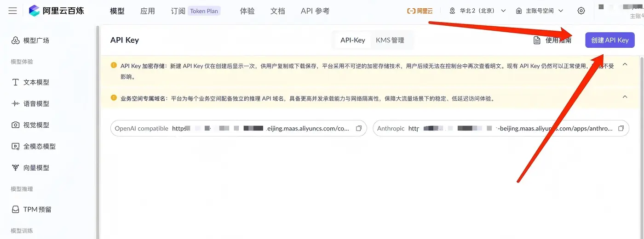Open the 订阅 top navigation tab
The width and height of the screenshot is (644, 239).
(x=178, y=11)
